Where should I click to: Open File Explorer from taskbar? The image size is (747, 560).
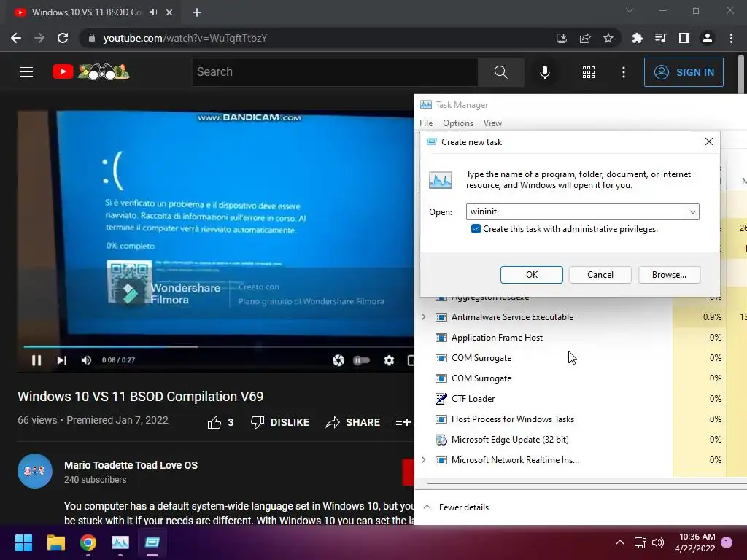coord(55,542)
